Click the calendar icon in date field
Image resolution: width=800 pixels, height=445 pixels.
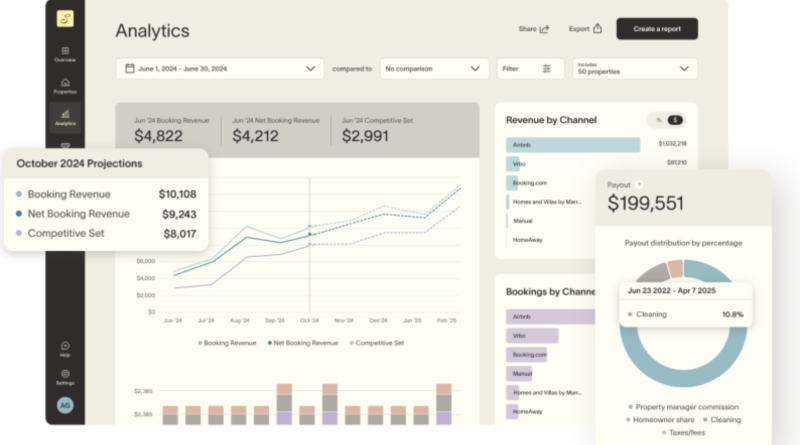pyautogui.click(x=129, y=69)
